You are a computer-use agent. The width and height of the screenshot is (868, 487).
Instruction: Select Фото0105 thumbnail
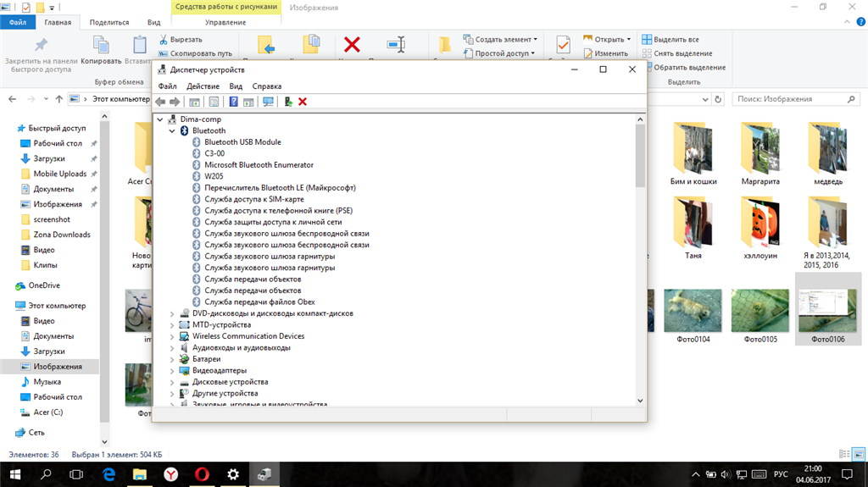tap(760, 316)
